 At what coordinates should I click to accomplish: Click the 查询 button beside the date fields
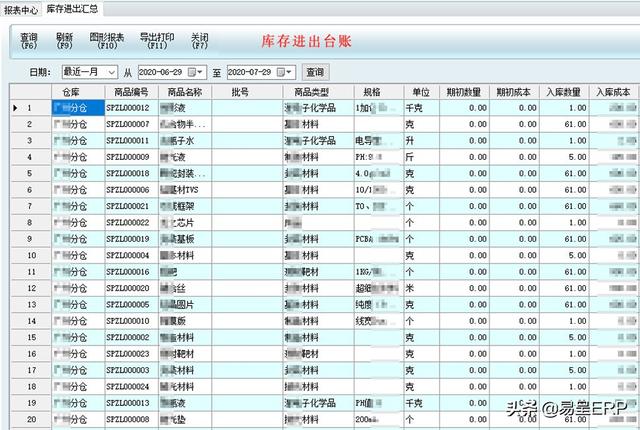click(x=315, y=72)
